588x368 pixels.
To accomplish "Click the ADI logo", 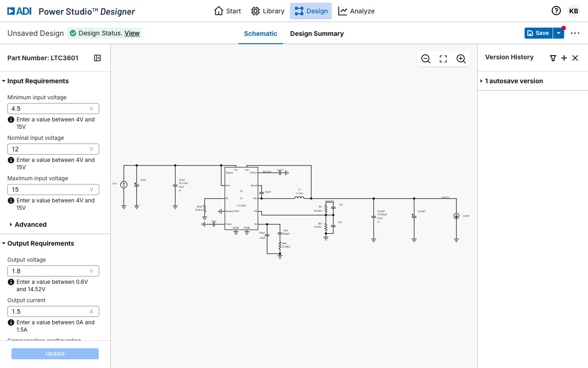I will (x=19, y=11).
